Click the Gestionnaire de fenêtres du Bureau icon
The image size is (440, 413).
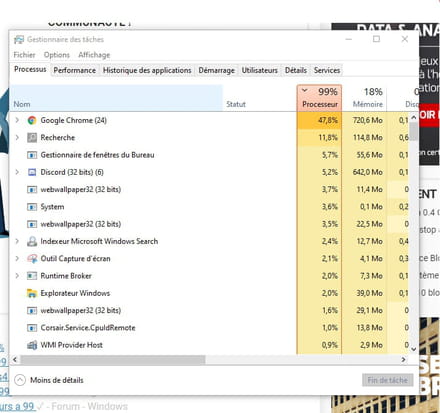[x=32, y=155]
